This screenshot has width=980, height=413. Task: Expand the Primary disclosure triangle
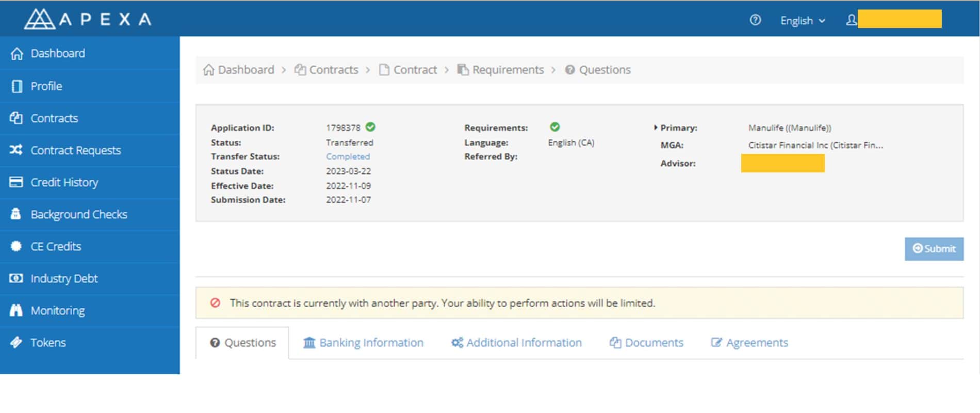(656, 128)
